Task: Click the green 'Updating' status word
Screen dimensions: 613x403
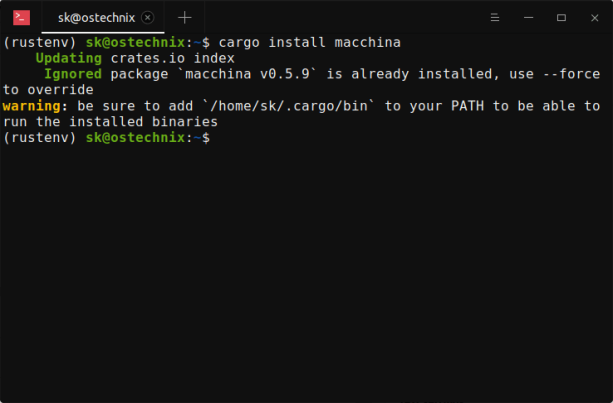Action: coord(68,59)
